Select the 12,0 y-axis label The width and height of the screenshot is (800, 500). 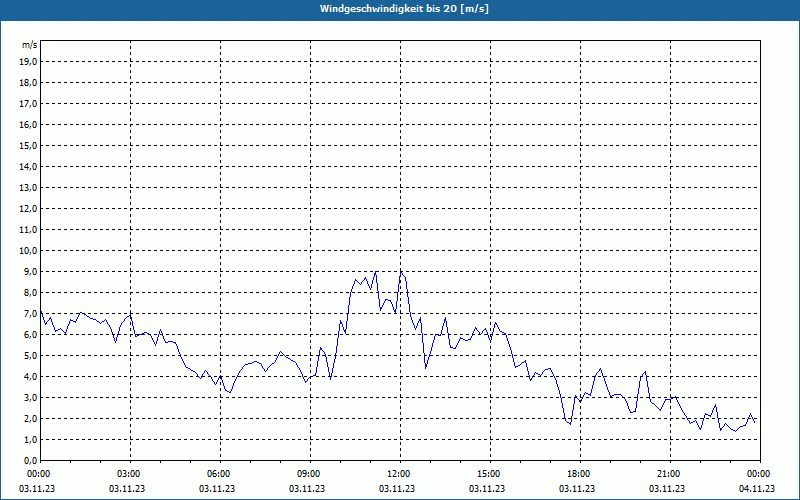pyautogui.click(x=28, y=209)
